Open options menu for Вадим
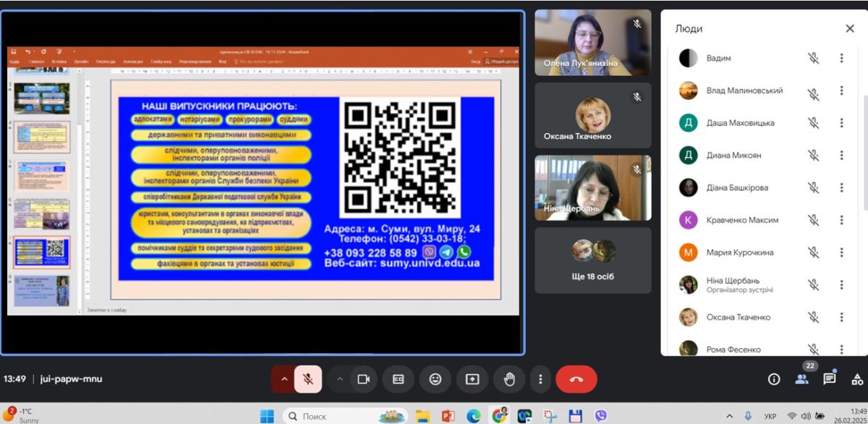This screenshot has width=868, height=424. click(841, 59)
